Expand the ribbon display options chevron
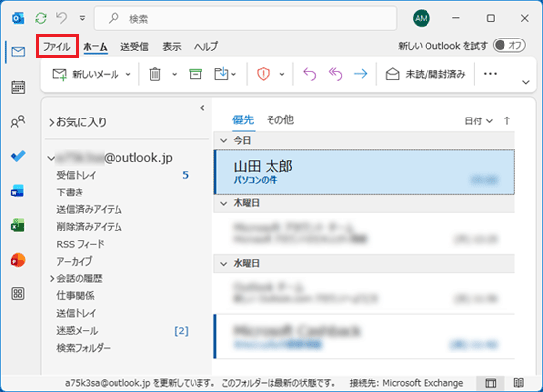Screen dimensions: 543x392 (525, 82)
